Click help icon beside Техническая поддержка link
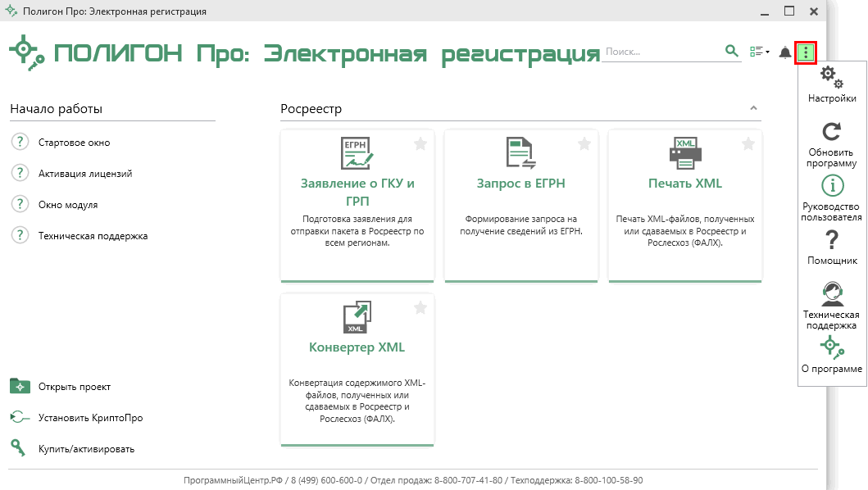Image resolution: width=868 pixels, height=490 pixels. 20,234
